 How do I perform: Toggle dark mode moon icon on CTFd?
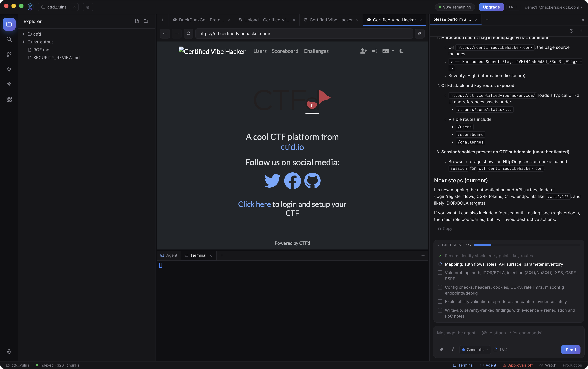tap(401, 51)
